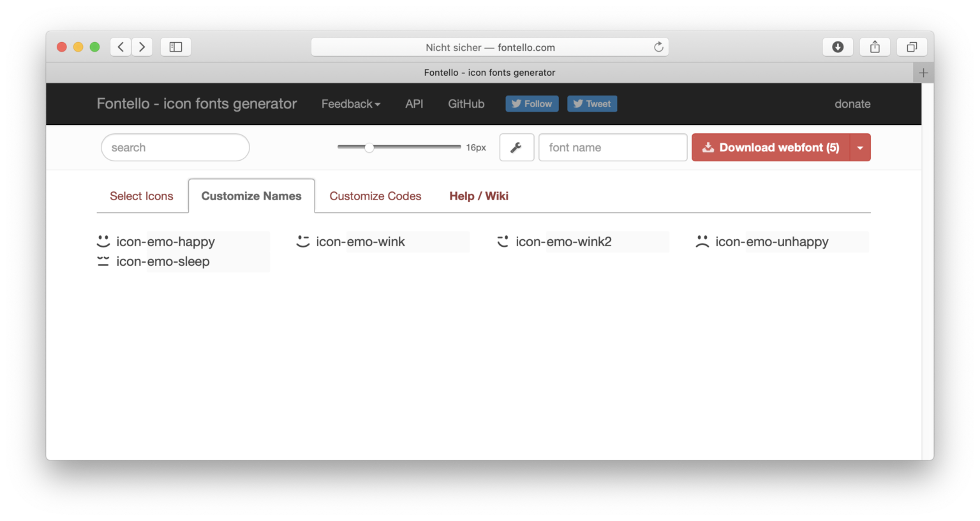Click inside the font name field
The image size is (980, 521).
click(x=612, y=147)
